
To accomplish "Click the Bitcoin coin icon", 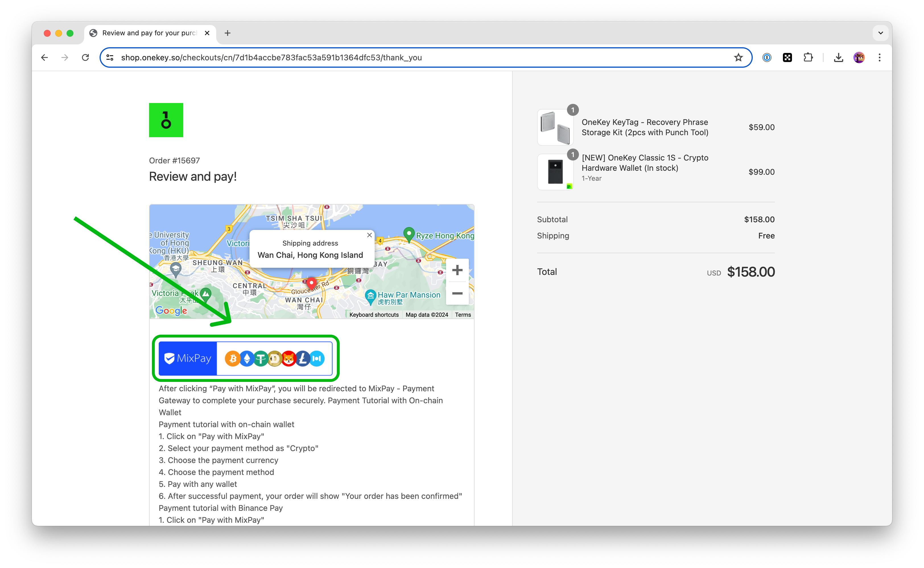I will pyautogui.click(x=232, y=359).
